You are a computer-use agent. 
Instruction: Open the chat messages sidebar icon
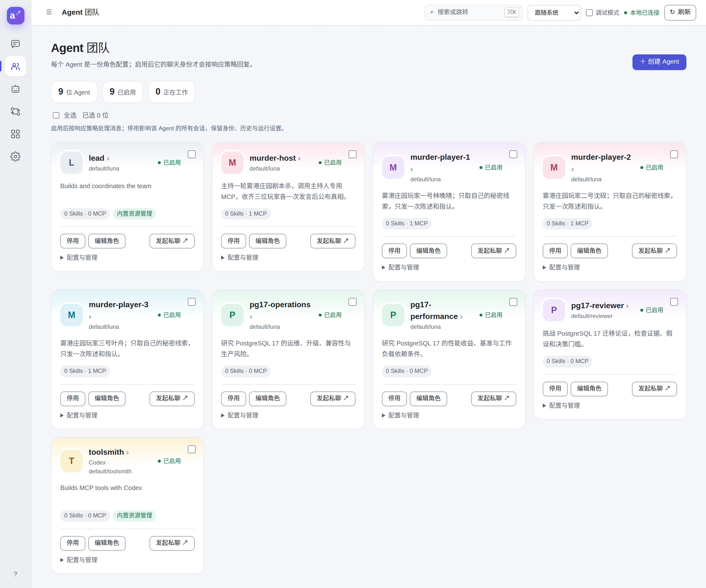click(15, 44)
